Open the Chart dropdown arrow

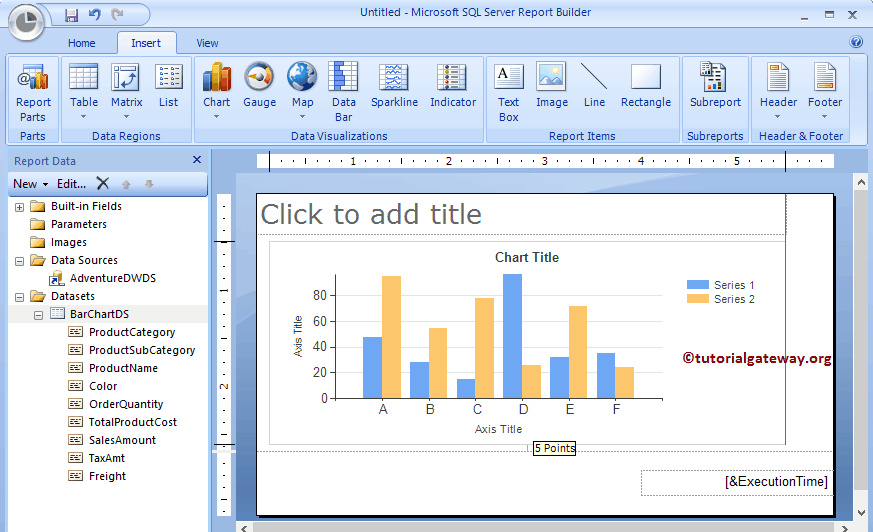(217, 116)
